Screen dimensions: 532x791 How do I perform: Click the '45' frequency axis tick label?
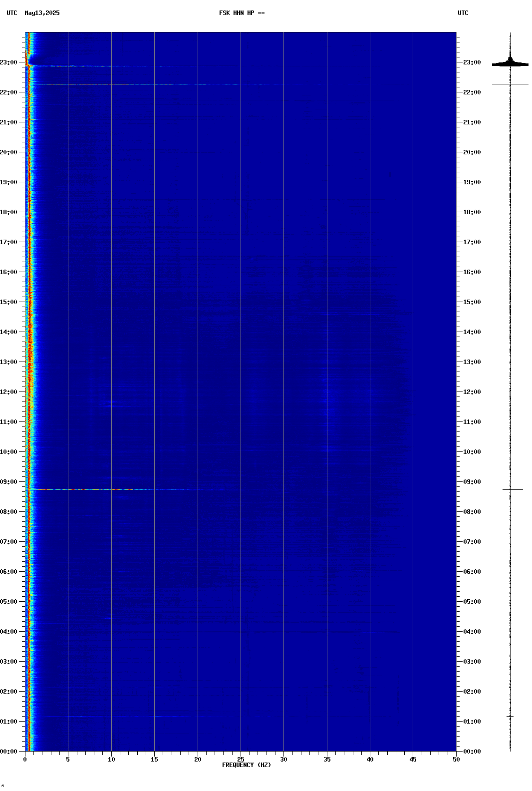pos(413,760)
